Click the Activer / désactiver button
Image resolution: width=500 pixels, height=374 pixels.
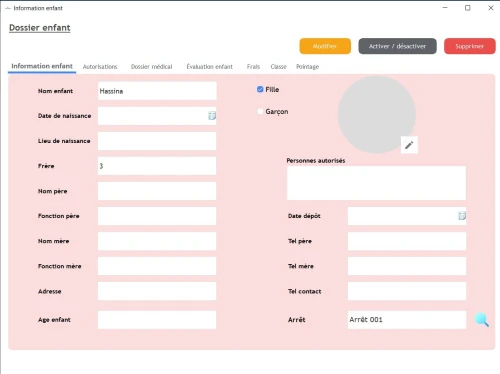click(x=397, y=46)
